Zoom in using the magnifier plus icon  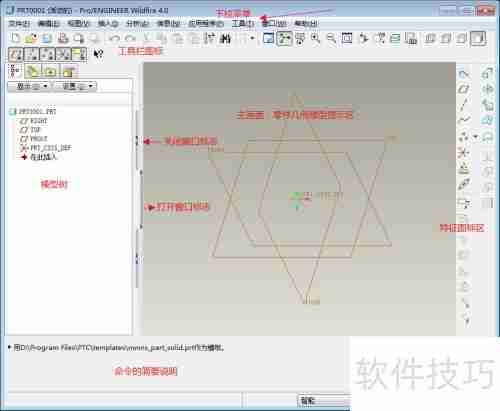(315, 39)
